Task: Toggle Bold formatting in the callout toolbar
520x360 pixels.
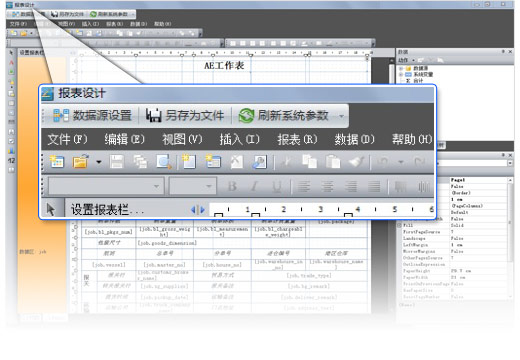Action: coord(232,186)
